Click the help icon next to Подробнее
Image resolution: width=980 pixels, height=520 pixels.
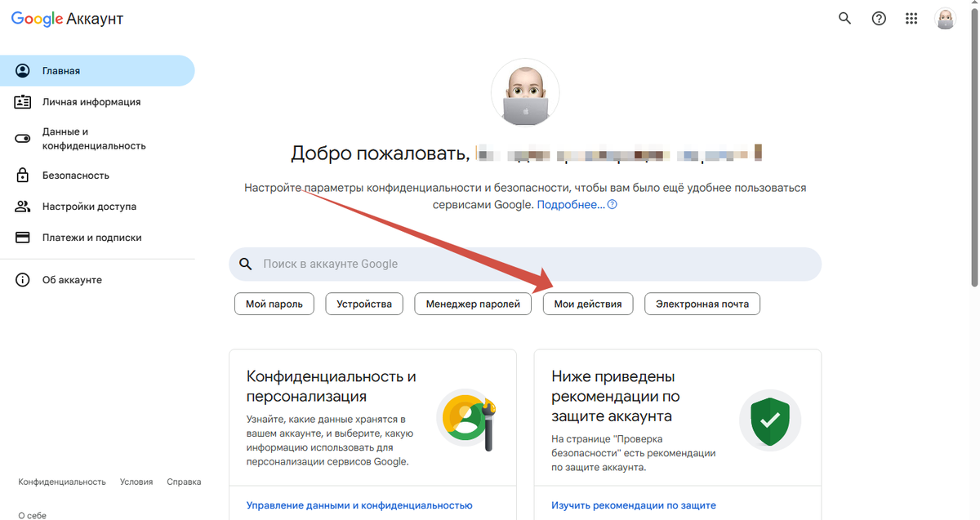point(612,205)
